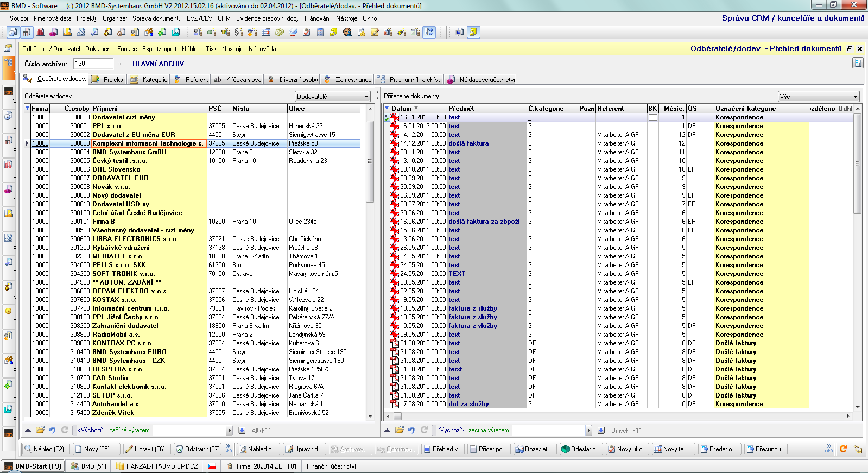Click the BMD-Start (F9) button
This screenshot has height=473, width=868.
point(33,466)
